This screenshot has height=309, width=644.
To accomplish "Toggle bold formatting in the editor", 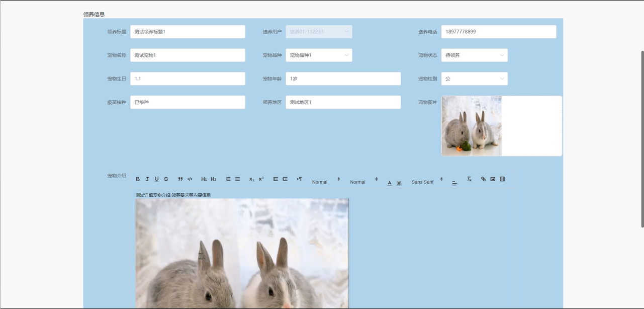I will click(x=138, y=179).
